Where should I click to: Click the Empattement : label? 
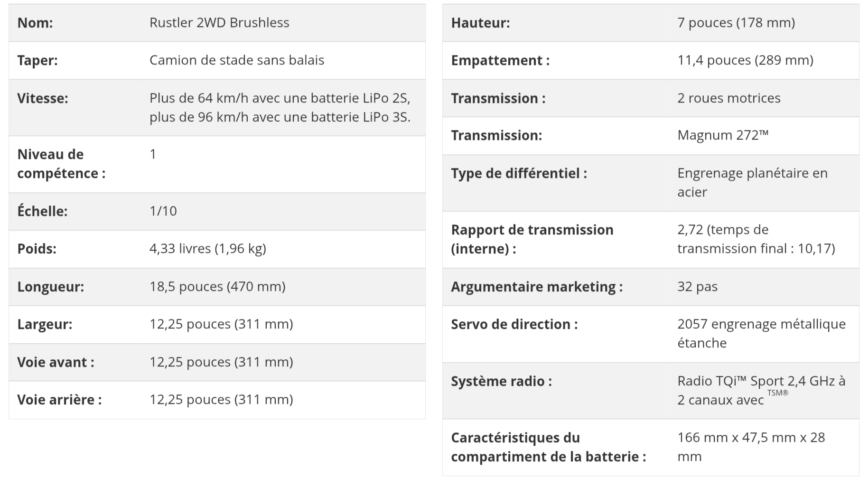(x=500, y=60)
